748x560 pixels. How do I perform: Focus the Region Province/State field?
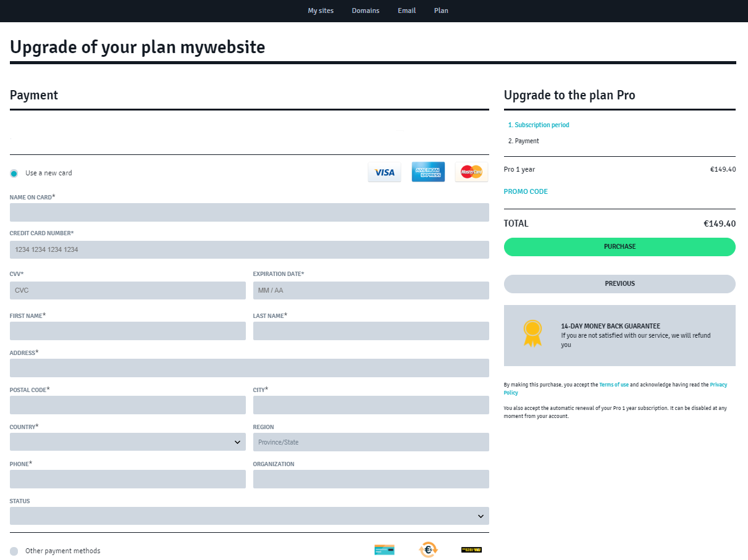(x=371, y=442)
